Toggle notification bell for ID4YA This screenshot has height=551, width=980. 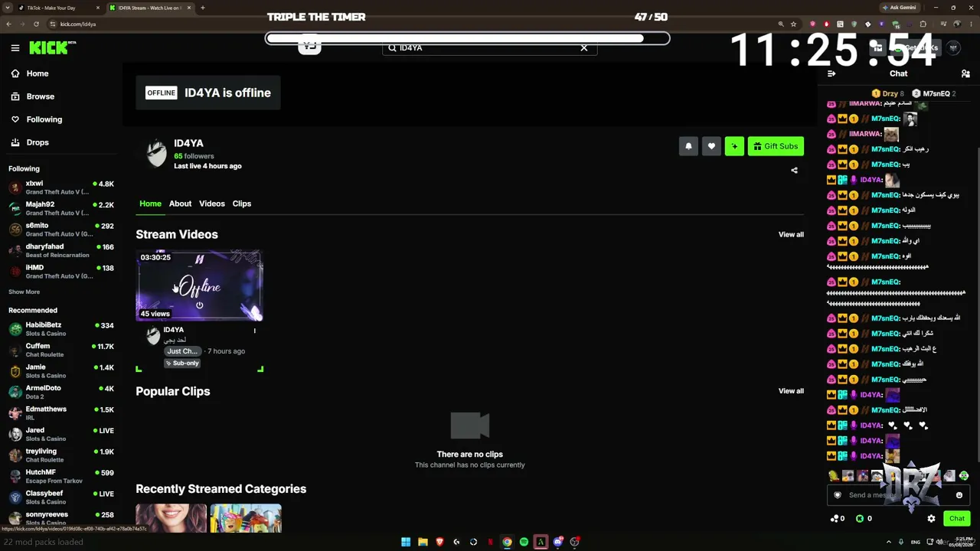tap(688, 146)
